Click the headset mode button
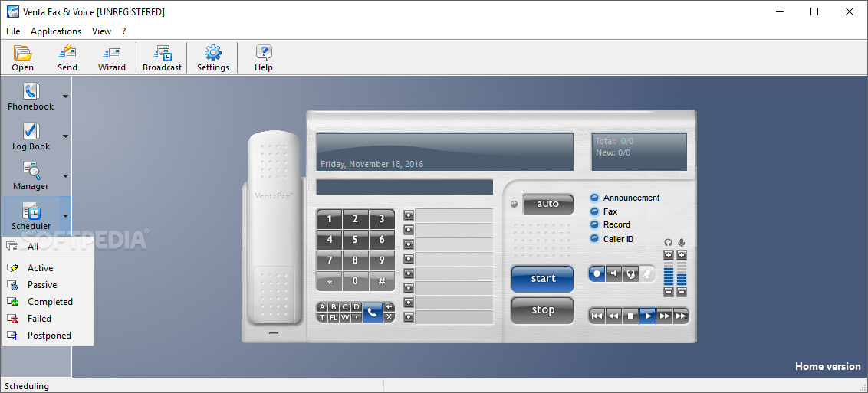This screenshot has width=868, height=393. pos(630,273)
